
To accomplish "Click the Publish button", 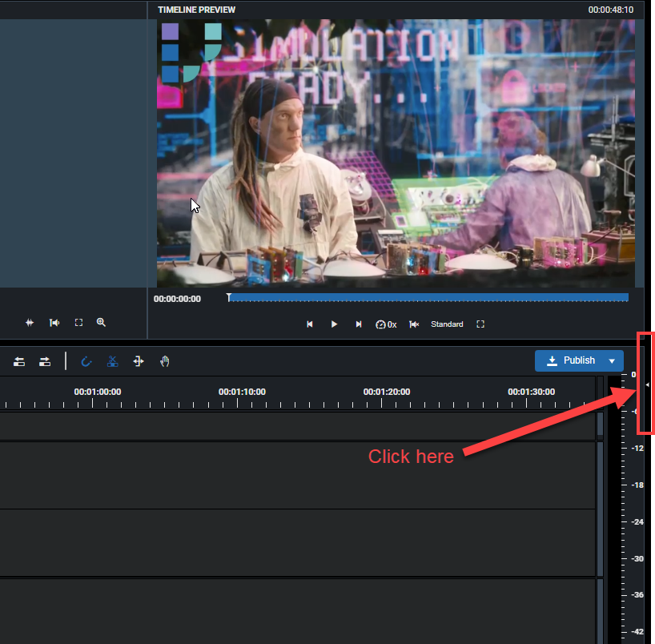I will point(573,360).
